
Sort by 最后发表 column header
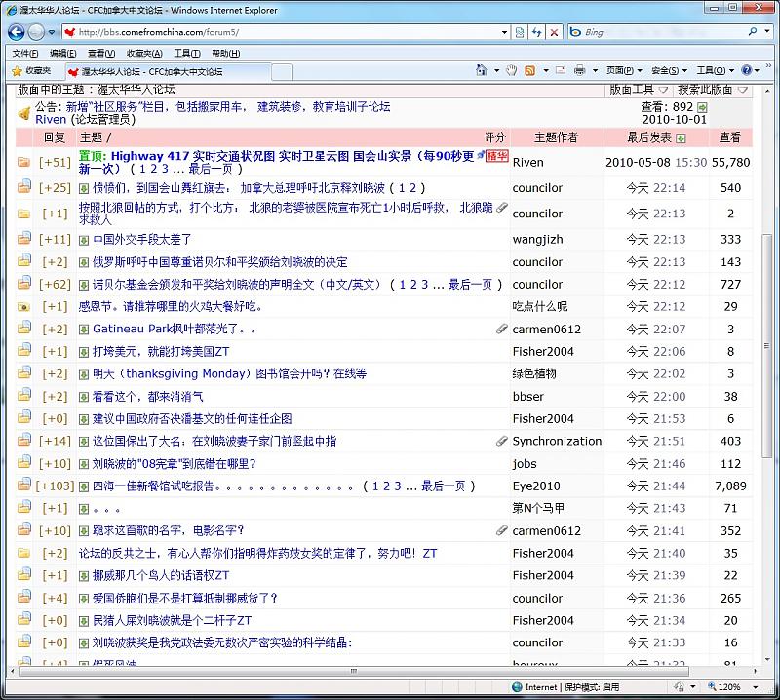pyautogui.click(x=649, y=137)
